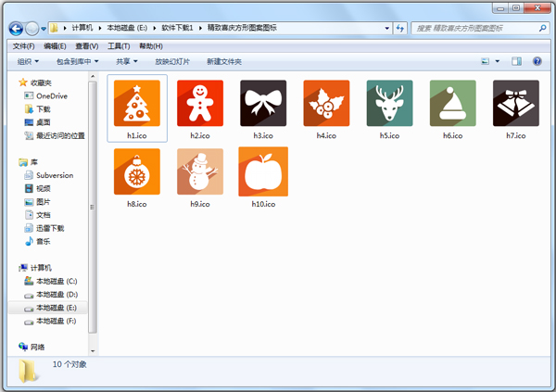Expand the 组织 dropdown menu
The width and height of the screenshot is (556, 392).
(29, 62)
